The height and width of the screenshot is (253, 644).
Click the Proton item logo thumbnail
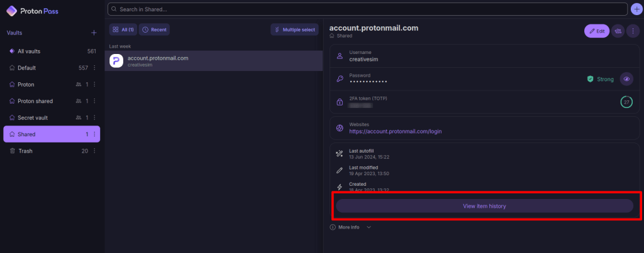coord(116,61)
